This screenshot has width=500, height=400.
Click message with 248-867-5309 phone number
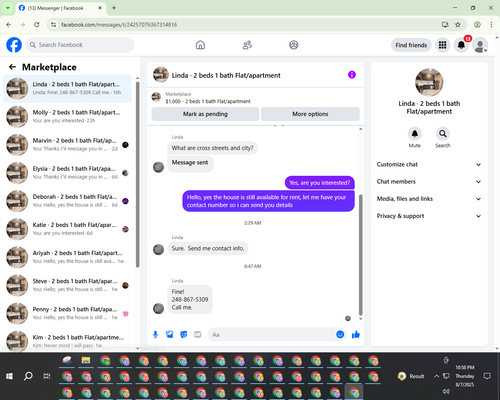coord(190,299)
